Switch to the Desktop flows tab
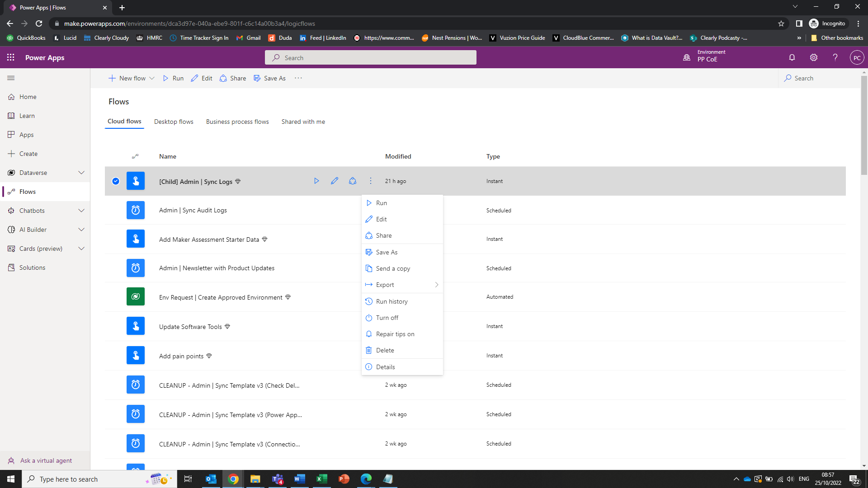Image resolution: width=868 pixels, height=488 pixels. [x=174, y=122]
